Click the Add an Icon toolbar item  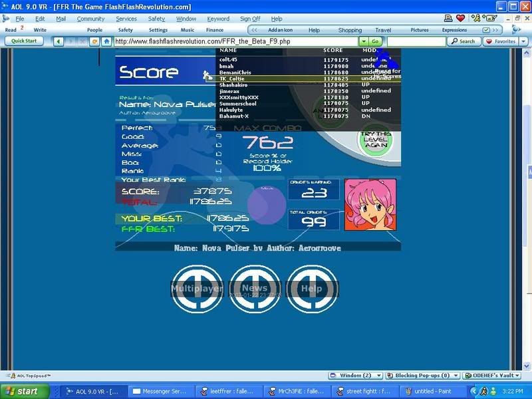[280, 30]
